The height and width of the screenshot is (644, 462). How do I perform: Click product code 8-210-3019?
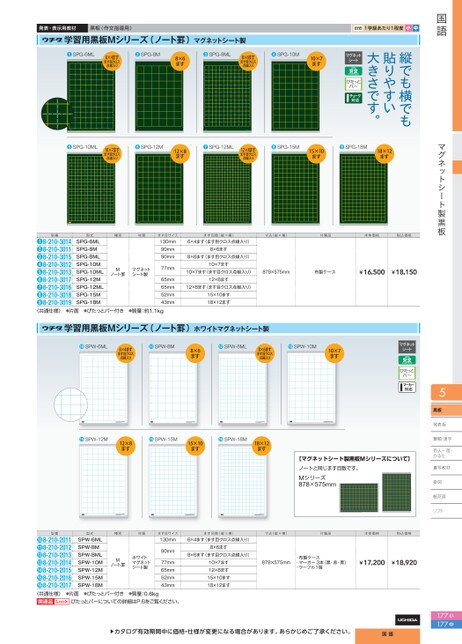[57, 302]
